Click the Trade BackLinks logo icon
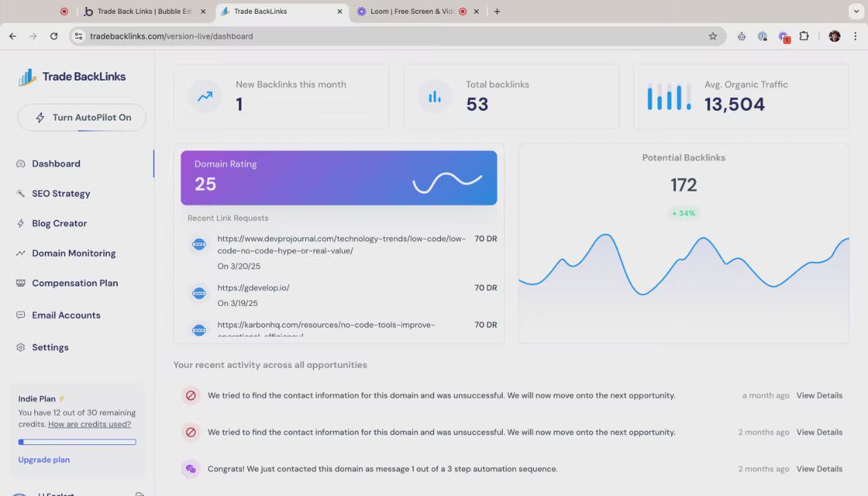 (28, 77)
